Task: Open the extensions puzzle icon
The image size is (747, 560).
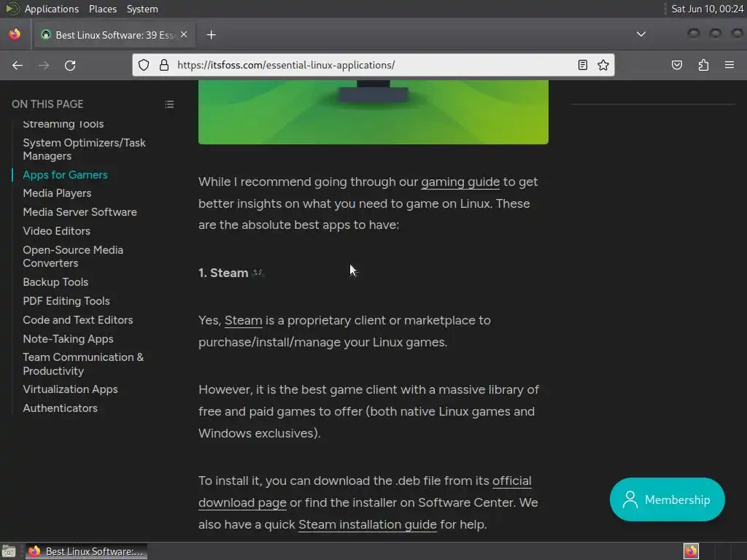Action: pos(703,65)
